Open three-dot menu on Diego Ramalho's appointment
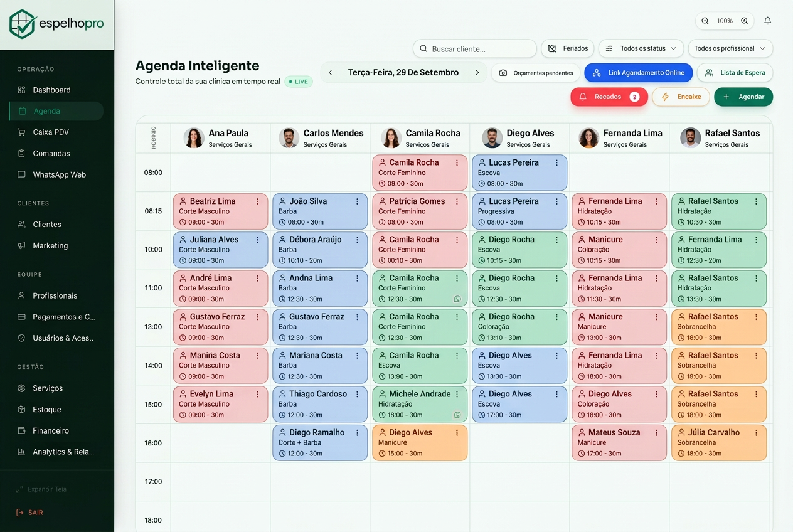793x532 pixels. [358, 432]
